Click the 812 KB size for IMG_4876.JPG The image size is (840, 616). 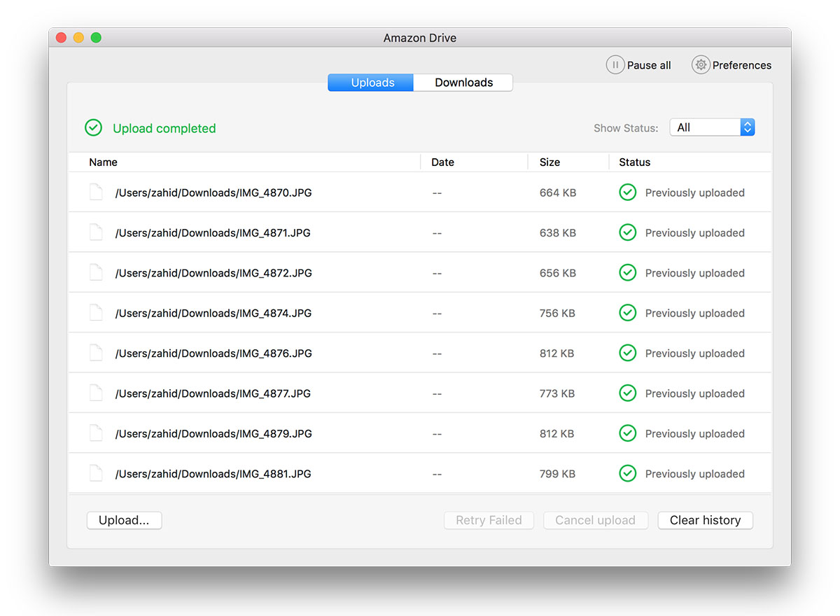click(x=556, y=353)
